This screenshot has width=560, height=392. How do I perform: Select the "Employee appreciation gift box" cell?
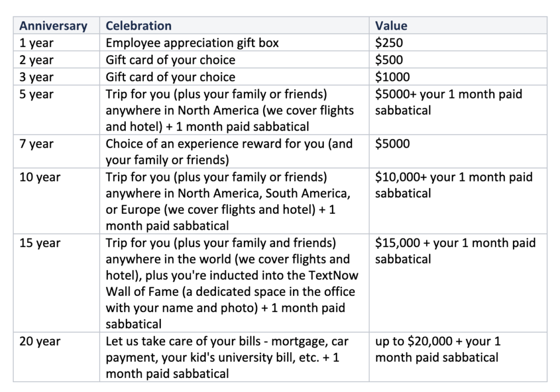(x=192, y=43)
